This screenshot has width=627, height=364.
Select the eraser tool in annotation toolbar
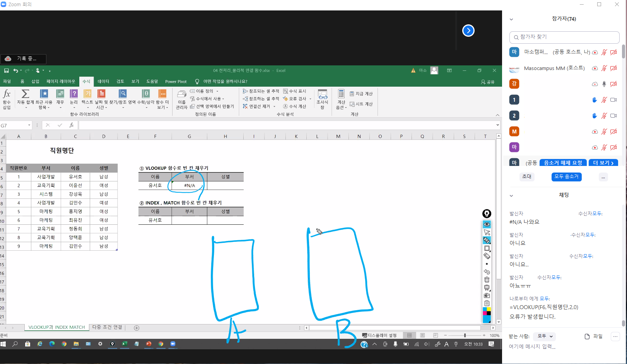[x=487, y=256]
